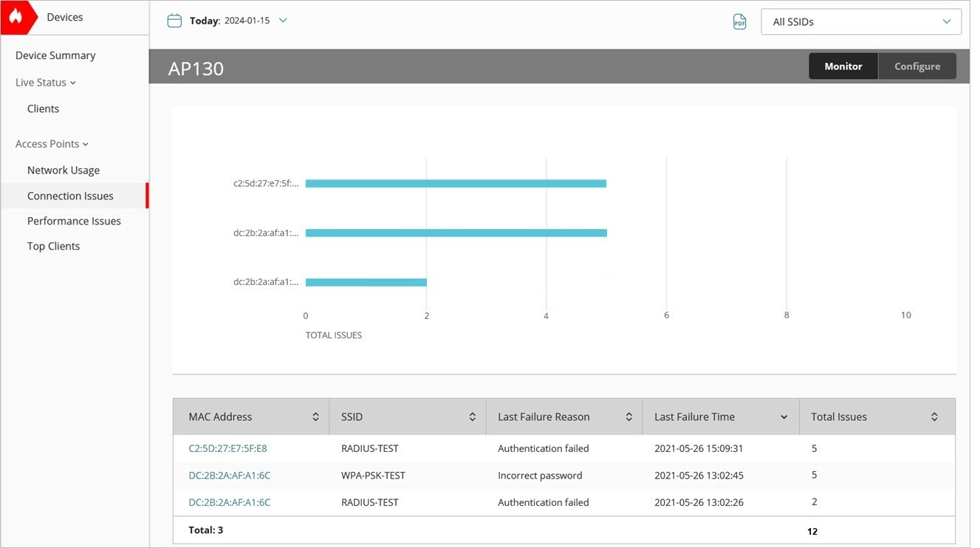Sort table by MAC Address column

point(317,416)
